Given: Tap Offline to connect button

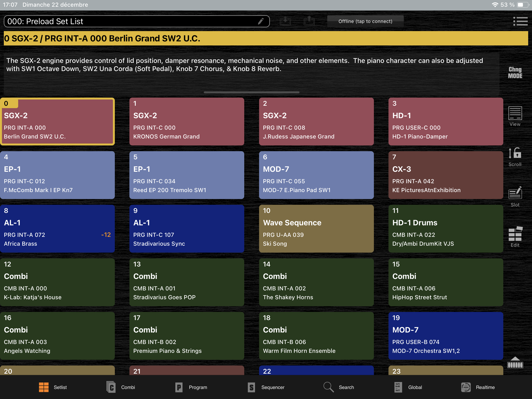Looking at the screenshot, I should pyautogui.click(x=365, y=21).
